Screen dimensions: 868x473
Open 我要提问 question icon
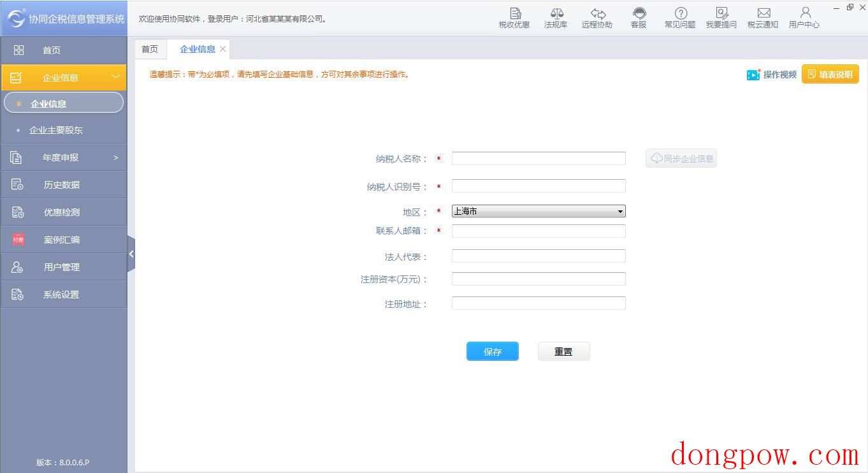click(x=721, y=18)
